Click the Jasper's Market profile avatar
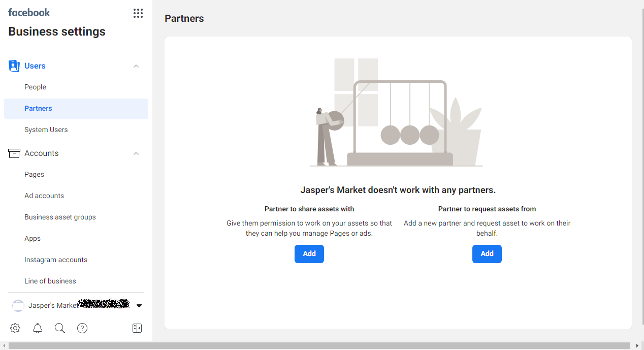The height and width of the screenshot is (350, 644). 18,305
